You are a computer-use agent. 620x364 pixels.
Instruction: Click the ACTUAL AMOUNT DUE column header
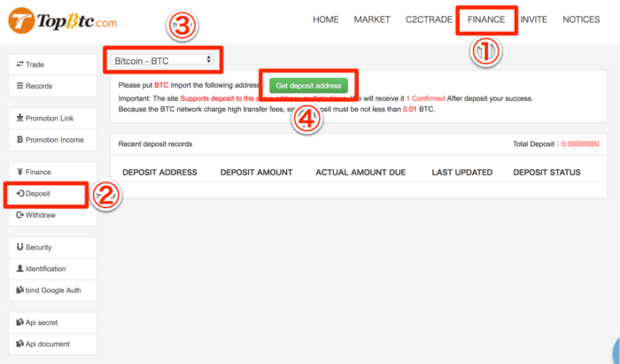click(360, 173)
